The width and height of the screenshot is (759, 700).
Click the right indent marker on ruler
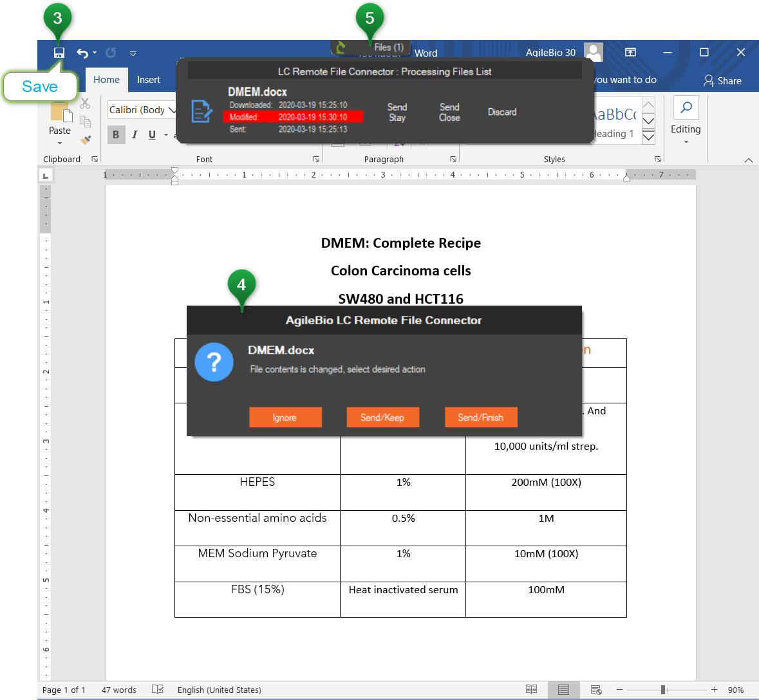pyautogui.click(x=626, y=178)
